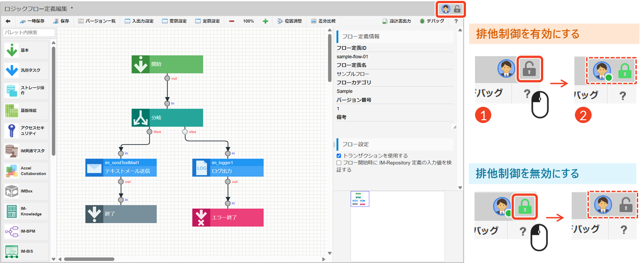Toggle トランザクションを使用する checkbox
The height and width of the screenshot is (263, 644).
point(339,156)
